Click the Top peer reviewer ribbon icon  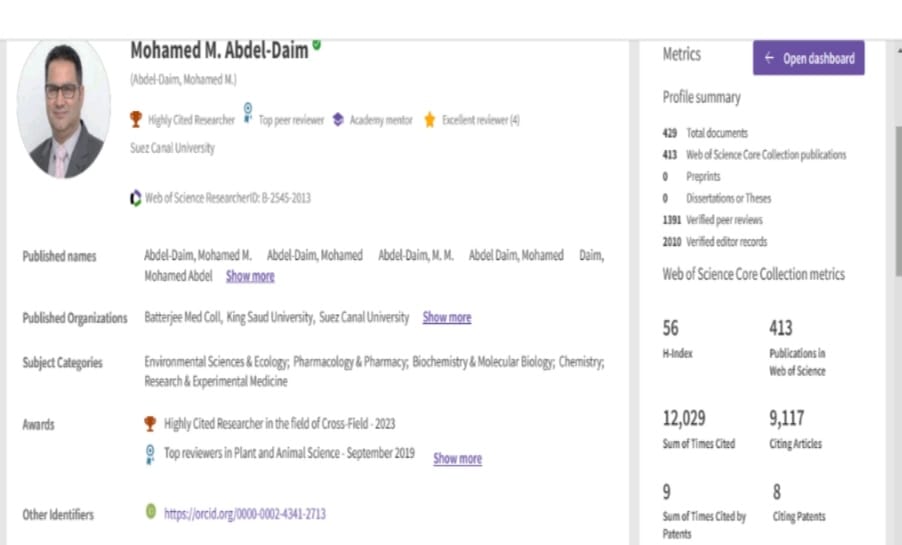click(x=248, y=116)
